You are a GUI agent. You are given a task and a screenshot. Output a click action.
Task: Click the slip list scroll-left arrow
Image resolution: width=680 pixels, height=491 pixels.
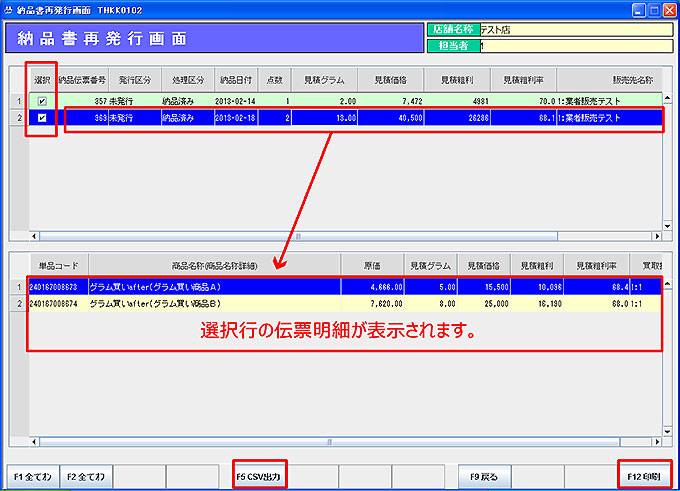[34, 236]
